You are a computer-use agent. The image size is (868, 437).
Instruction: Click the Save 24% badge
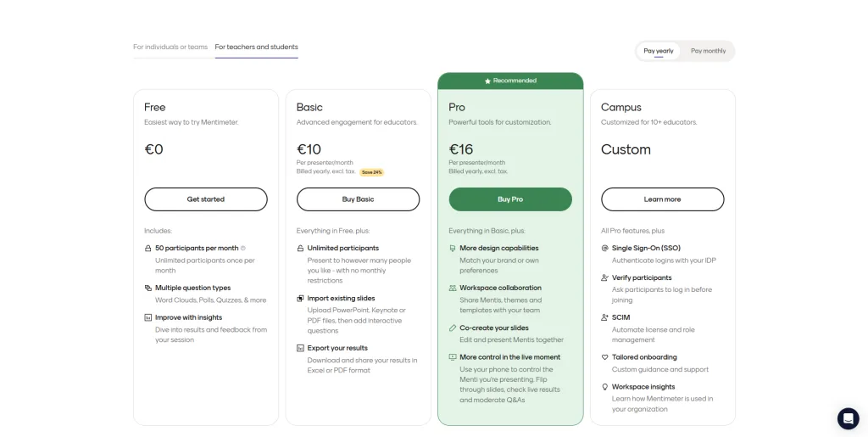point(371,172)
